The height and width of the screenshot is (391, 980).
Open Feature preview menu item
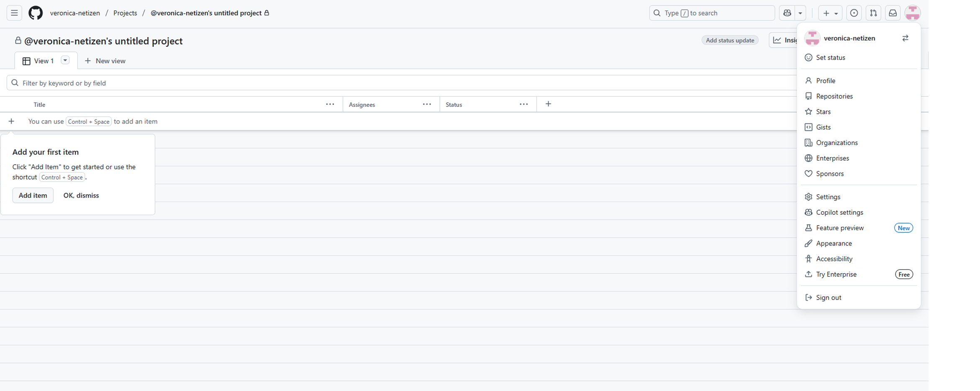pyautogui.click(x=859, y=228)
